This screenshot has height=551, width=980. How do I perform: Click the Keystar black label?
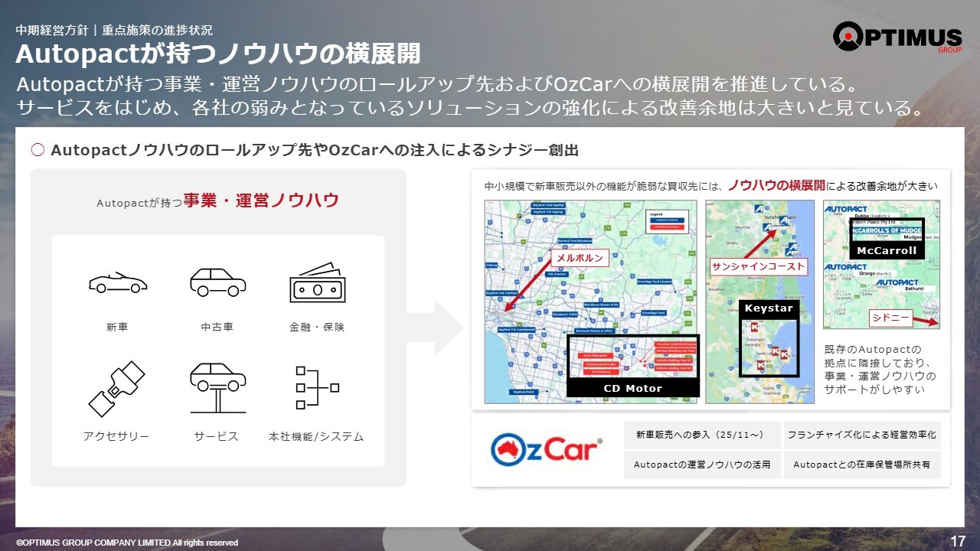(x=769, y=308)
